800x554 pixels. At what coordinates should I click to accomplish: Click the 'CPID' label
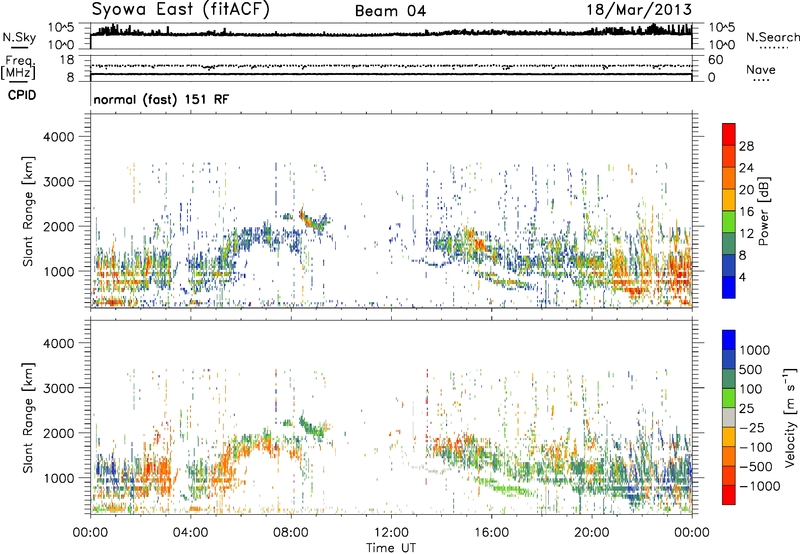coord(22,95)
